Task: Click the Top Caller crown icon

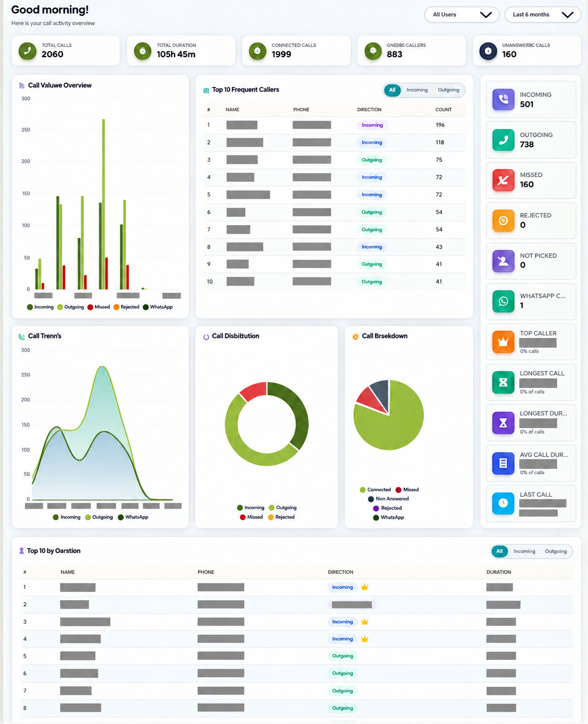Action: pos(503,342)
